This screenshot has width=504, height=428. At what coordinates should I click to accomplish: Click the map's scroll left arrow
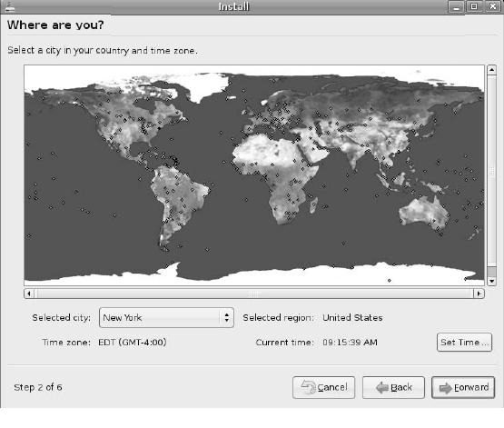point(29,294)
